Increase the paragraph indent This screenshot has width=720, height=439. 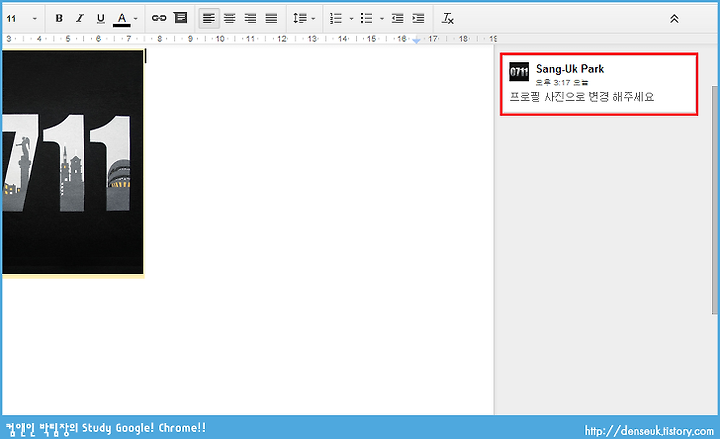[x=418, y=18]
